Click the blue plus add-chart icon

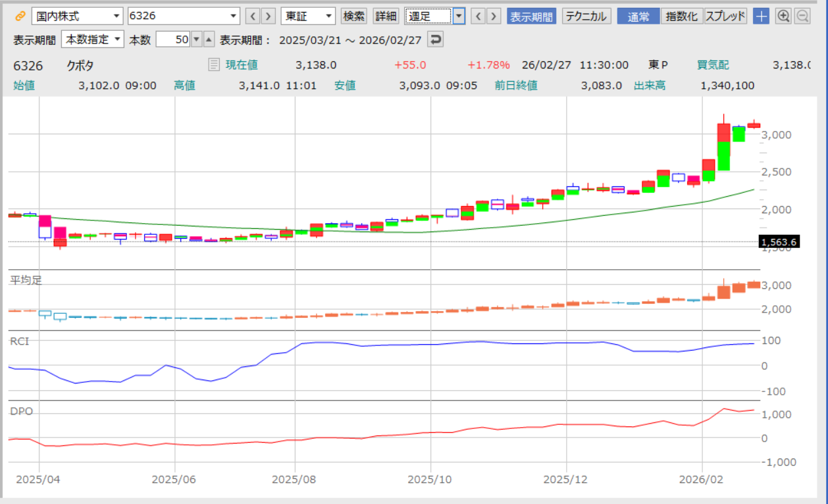761,16
